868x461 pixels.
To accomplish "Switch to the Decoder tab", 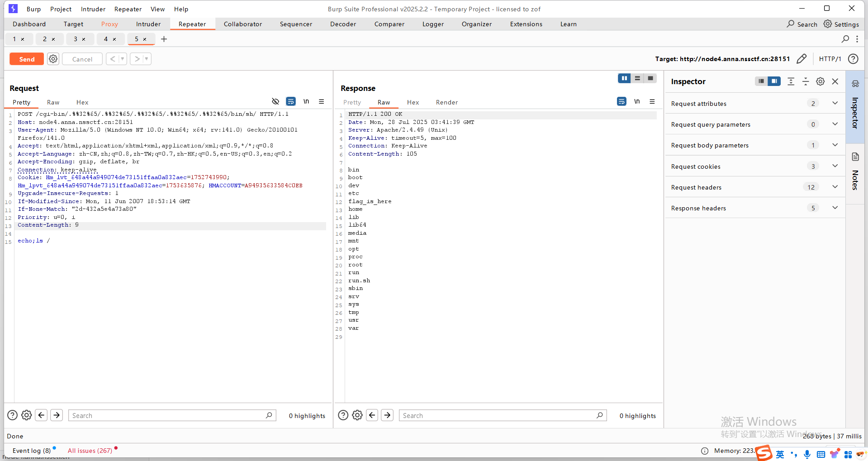I will 343,24.
